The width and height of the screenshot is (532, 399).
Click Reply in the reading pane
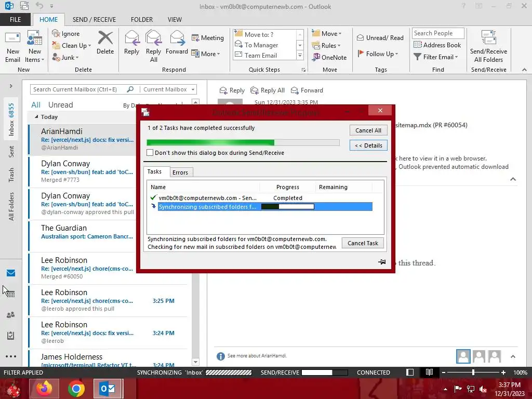232,90
